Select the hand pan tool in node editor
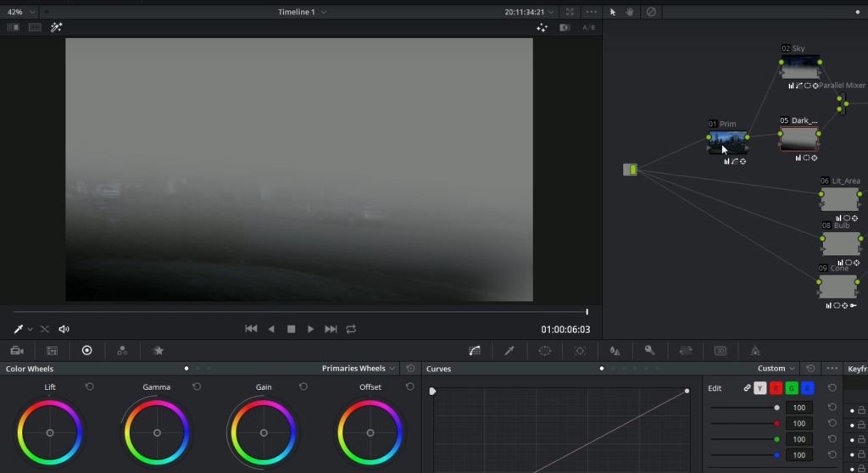This screenshot has height=473, width=868. click(x=630, y=12)
